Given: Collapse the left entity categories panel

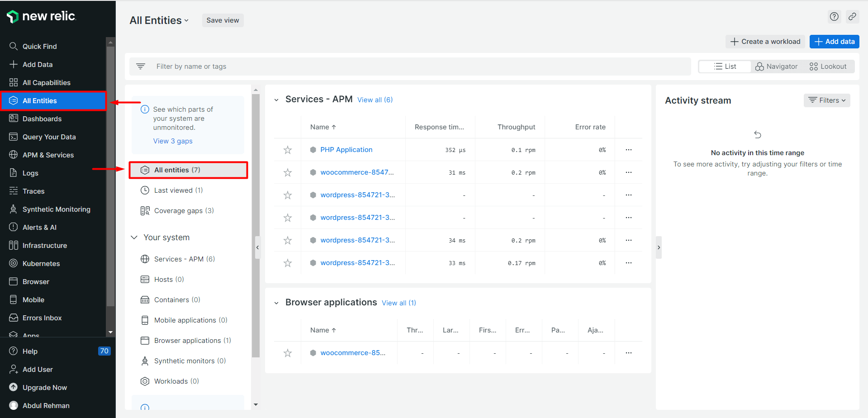Looking at the screenshot, I should point(257,247).
